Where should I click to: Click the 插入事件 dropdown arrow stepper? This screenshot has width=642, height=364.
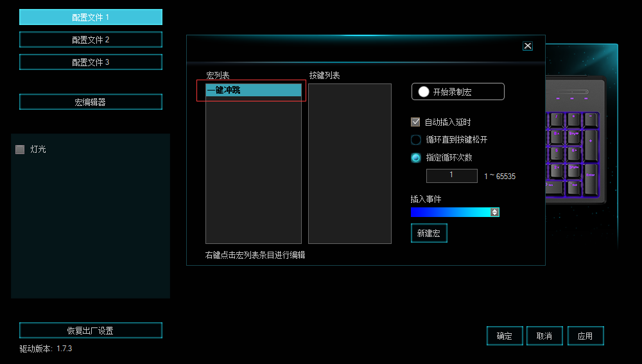[x=494, y=212]
